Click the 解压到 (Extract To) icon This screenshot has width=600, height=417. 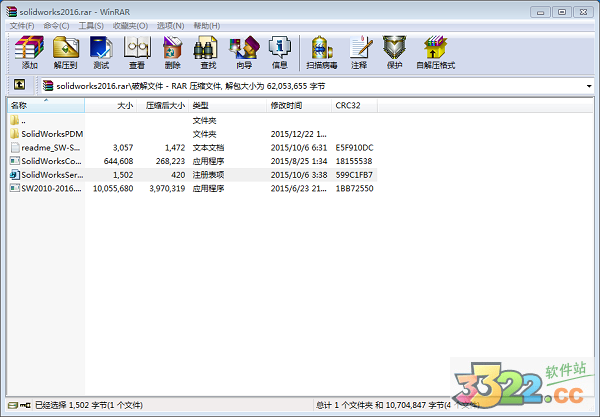[65, 52]
